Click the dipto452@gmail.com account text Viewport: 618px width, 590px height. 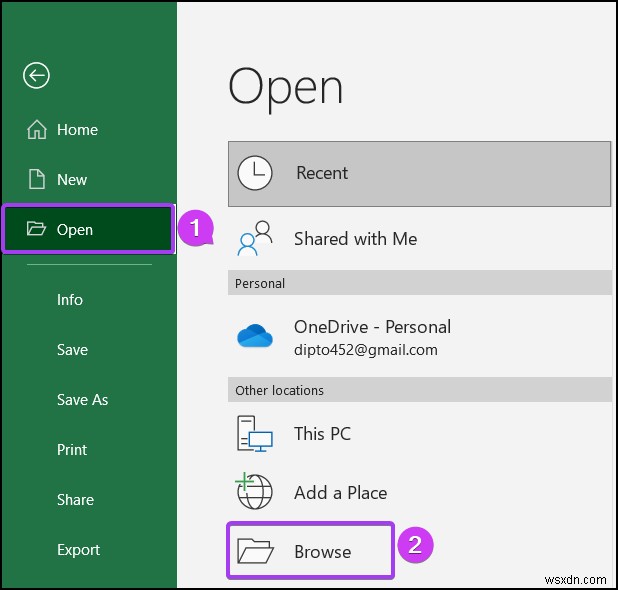pyautogui.click(x=366, y=350)
